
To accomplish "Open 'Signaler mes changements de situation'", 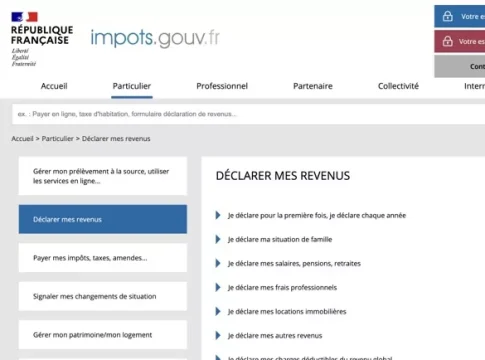I will click(x=103, y=296).
